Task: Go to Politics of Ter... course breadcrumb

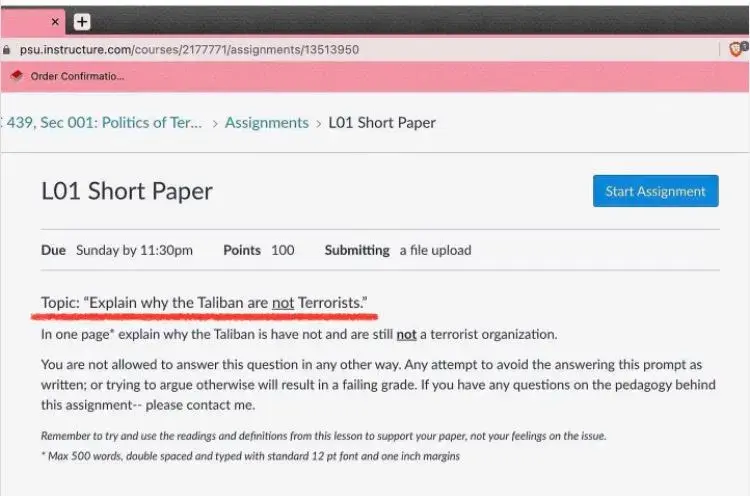Action: pos(103,123)
